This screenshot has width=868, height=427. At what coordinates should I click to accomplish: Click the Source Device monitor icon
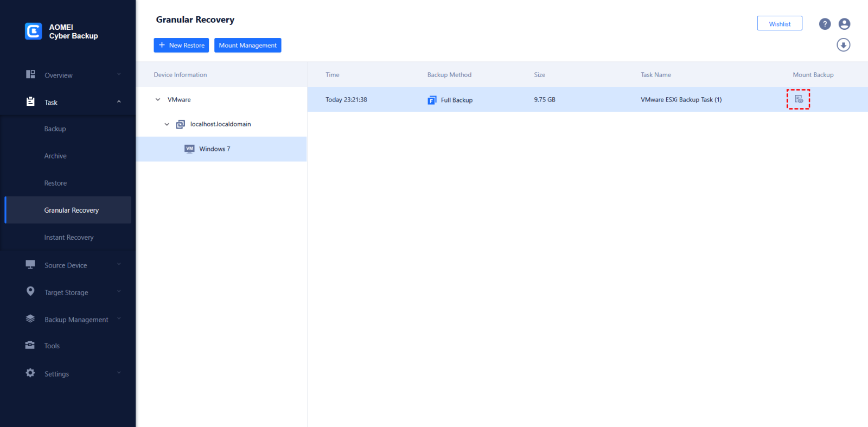[x=30, y=264]
